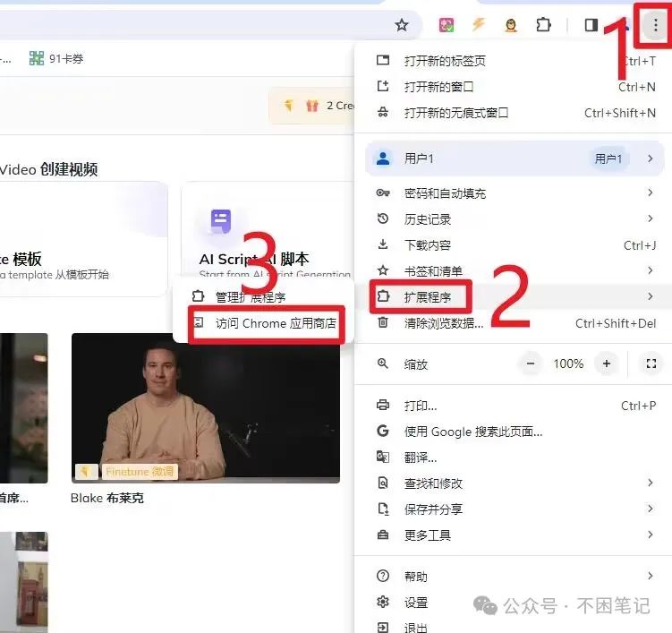
Task: Open the 用户1 profile entry
Action: click(514, 158)
